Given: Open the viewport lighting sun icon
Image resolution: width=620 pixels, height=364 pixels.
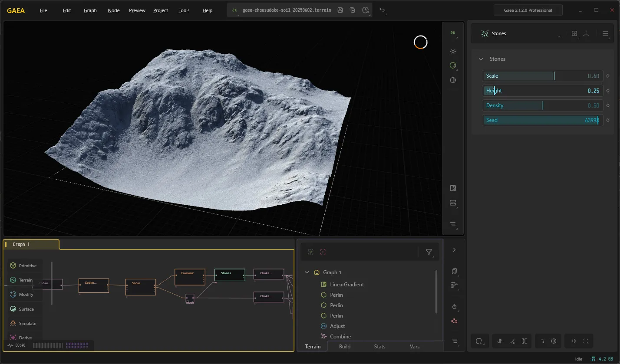Looking at the screenshot, I should 453,51.
